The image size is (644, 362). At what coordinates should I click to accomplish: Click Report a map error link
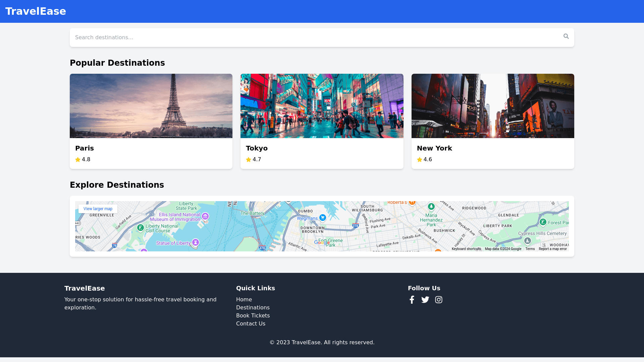552,249
